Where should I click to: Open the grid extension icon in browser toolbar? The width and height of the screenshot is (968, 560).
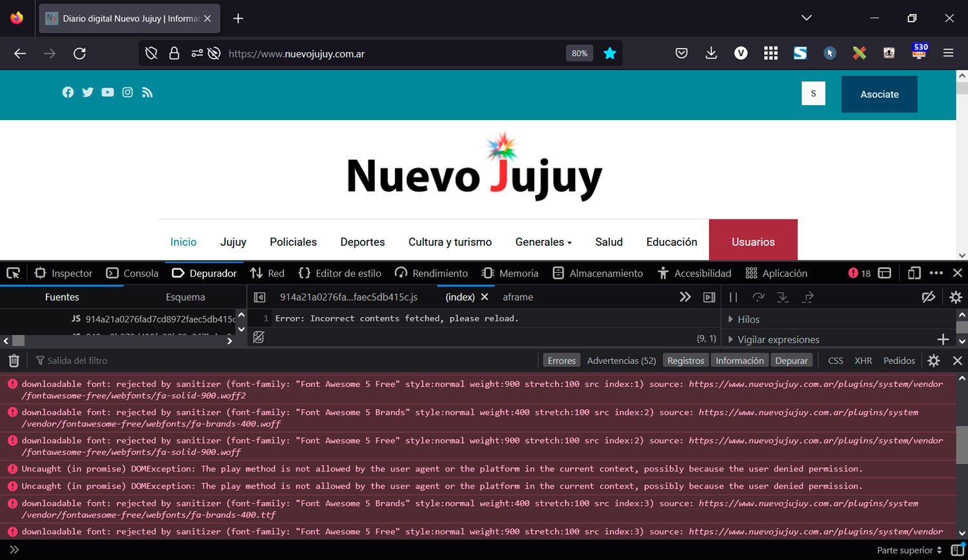pyautogui.click(x=771, y=54)
